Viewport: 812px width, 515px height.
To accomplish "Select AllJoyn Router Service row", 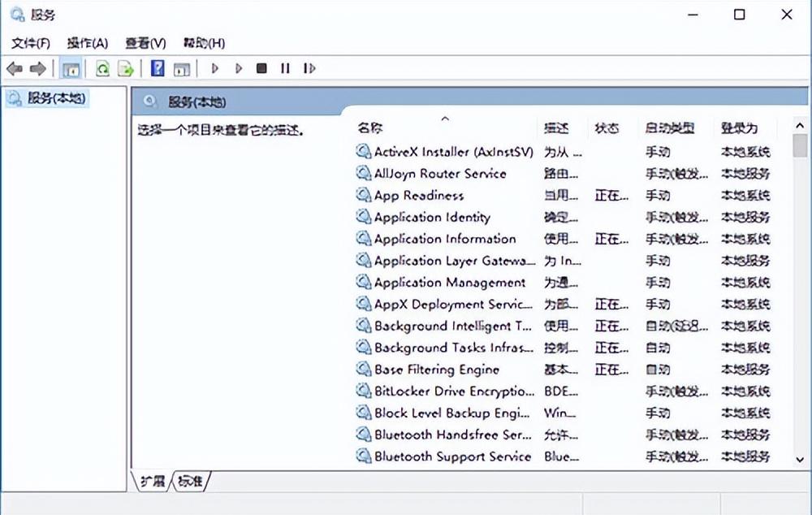I will [x=564, y=174].
